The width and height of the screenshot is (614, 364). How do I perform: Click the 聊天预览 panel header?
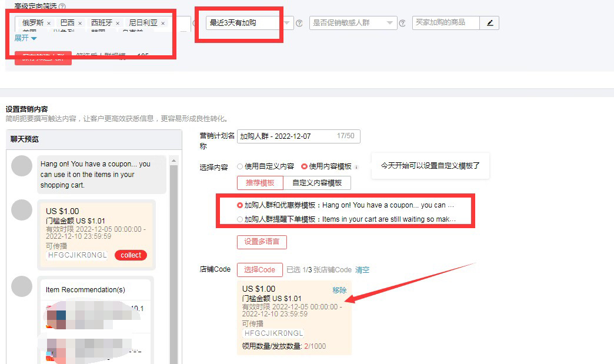click(x=94, y=139)
